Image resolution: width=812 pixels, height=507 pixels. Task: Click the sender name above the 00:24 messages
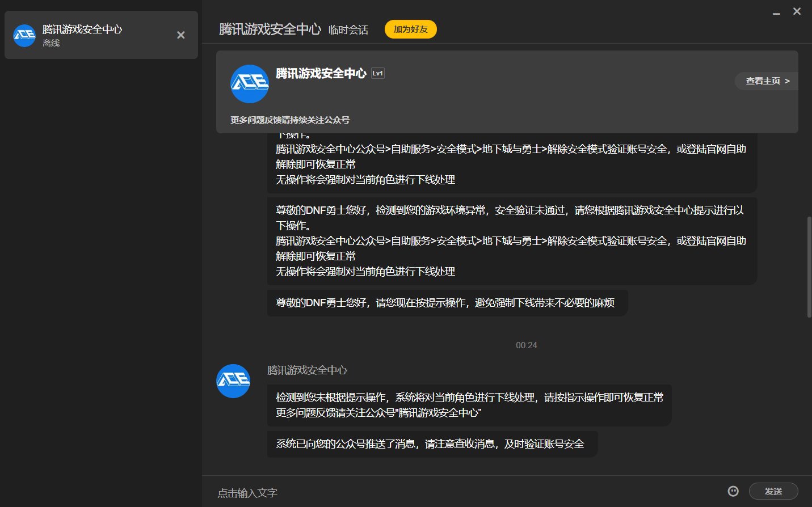(x=307, y=370)
